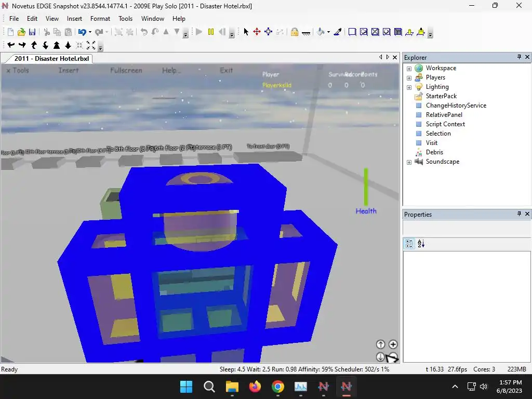This screenshot has width=532, height=399.
Task: Save the place with the floppy disk icon
Action: click(x=32, y=32)
